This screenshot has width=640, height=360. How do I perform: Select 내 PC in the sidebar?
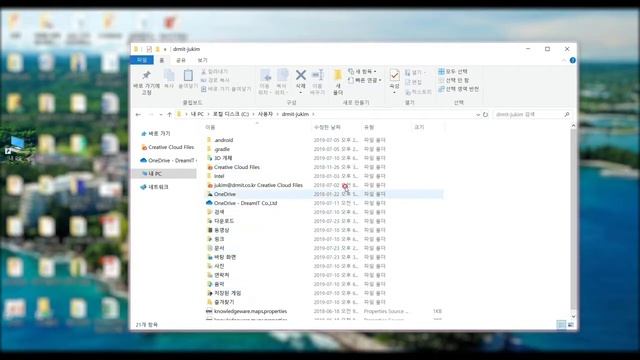click(x=164, y=173)
